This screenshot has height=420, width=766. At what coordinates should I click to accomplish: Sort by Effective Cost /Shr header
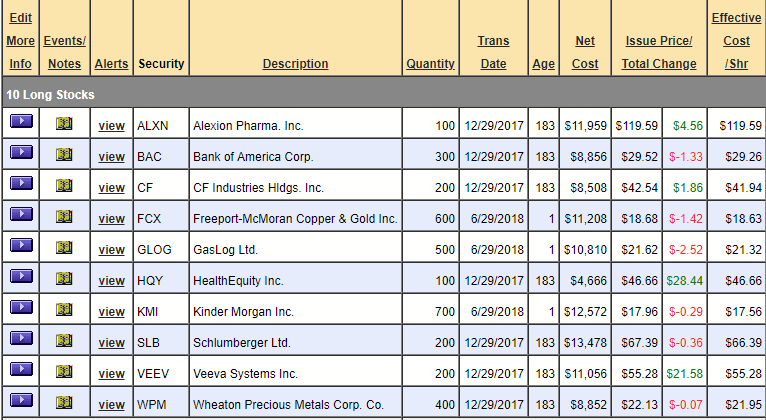[x=736, y=41]
